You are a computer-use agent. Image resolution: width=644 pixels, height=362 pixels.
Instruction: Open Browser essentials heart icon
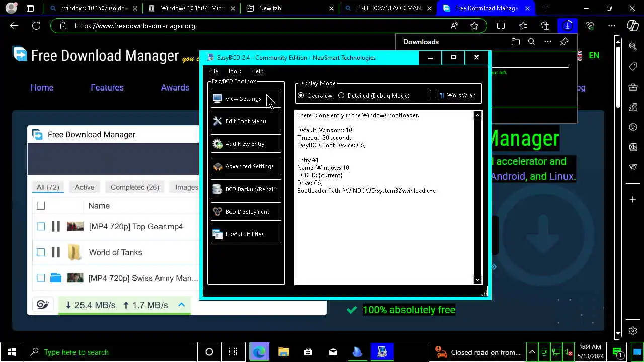click(590, 26)
